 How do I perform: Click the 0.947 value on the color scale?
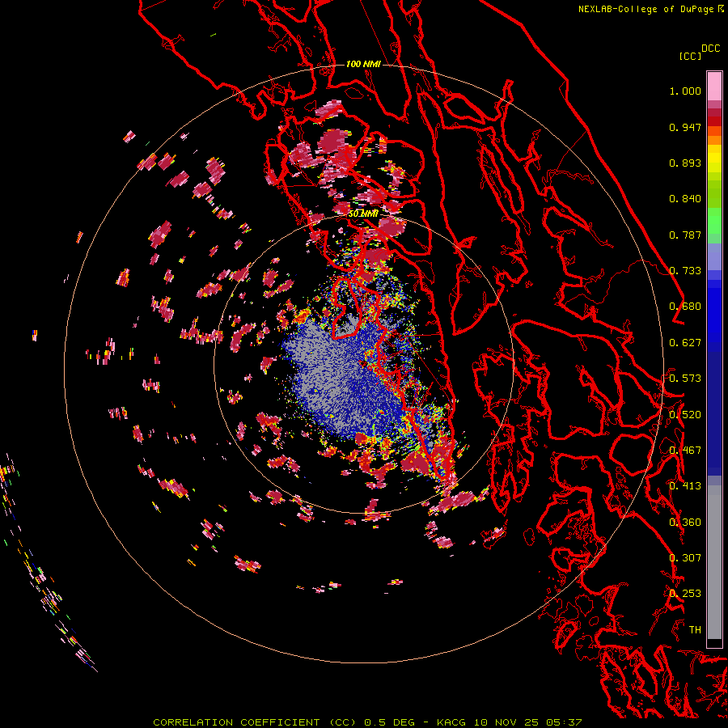point(685,127)
